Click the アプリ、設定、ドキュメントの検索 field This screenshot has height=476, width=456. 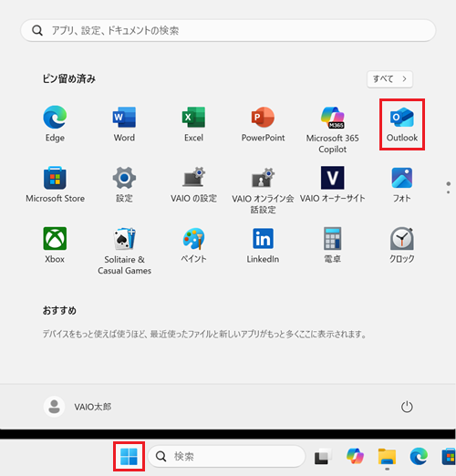point(228,30)
